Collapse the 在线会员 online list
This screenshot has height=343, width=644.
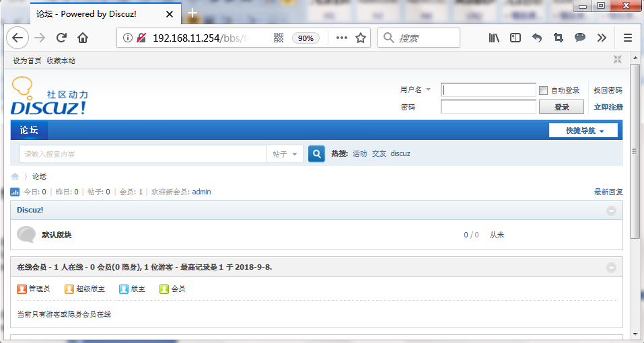click(611, 268)
